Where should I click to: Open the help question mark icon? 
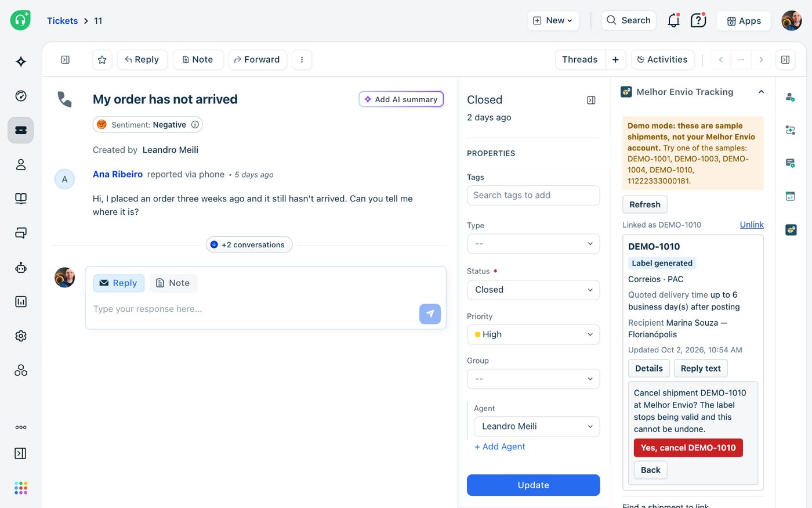pyautogui.click(x=698, y=20)
